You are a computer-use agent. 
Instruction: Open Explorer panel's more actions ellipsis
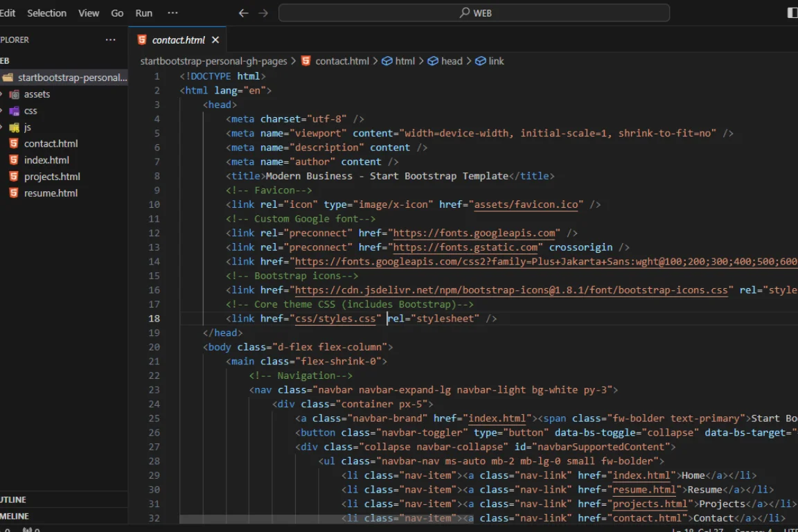[x=111, y=40]
